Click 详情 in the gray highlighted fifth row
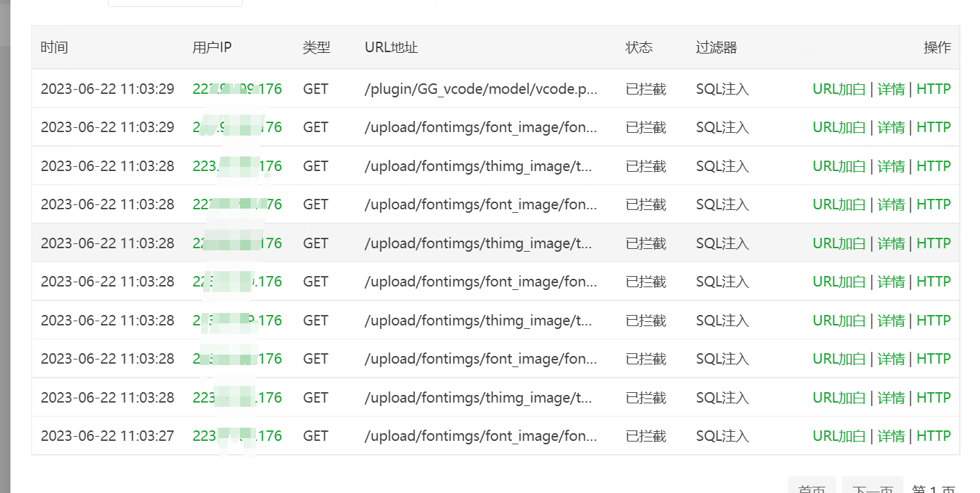The width and height of the screenshot is (980, 493). (x=891, y=243)
